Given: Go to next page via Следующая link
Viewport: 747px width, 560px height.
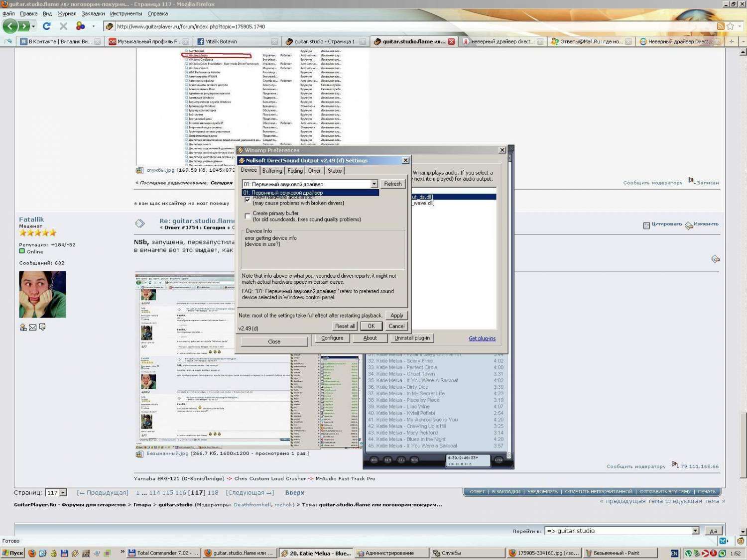Looking at the screenshot, I should pyautogui.click(x=250, y=493).
